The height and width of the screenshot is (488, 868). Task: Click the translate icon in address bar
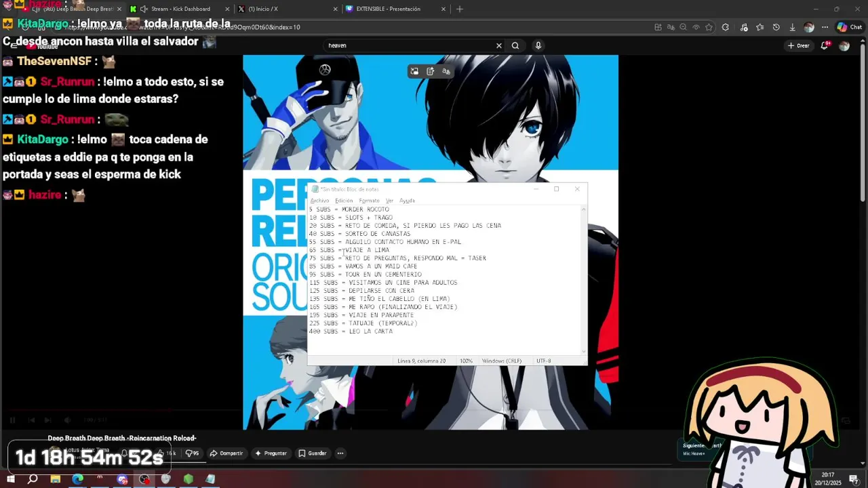(x=671, y=27)
